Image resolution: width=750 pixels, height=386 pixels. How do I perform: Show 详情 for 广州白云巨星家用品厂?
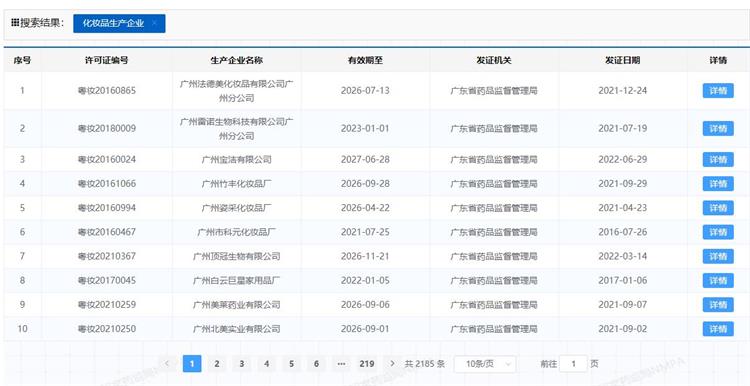click(x=718, y=280)
